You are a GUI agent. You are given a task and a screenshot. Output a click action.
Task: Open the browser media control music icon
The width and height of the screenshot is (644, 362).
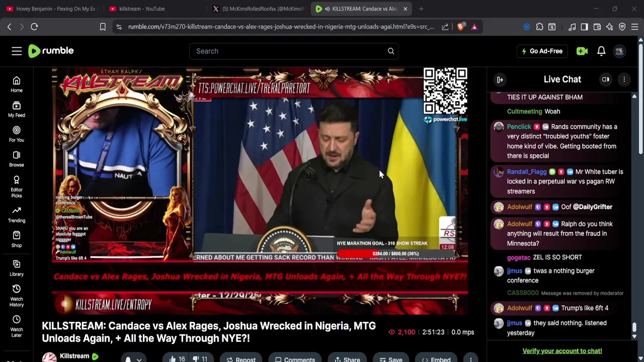[572, 27]
